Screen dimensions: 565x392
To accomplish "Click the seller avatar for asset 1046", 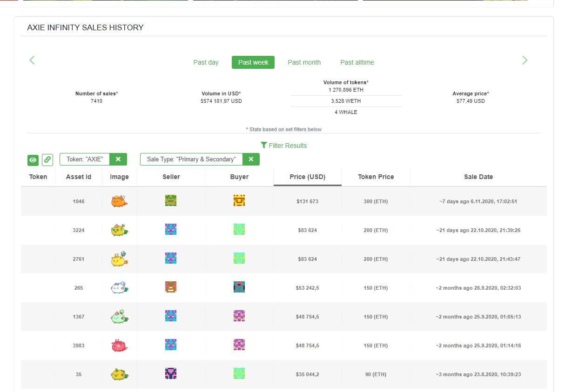I will 171,200.
